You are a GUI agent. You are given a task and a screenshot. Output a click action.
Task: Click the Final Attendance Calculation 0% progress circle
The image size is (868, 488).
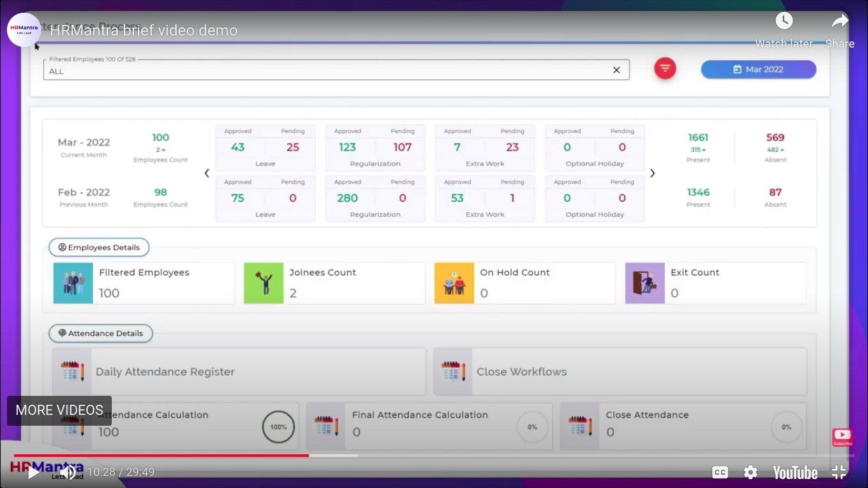click(x=532, y=427)
